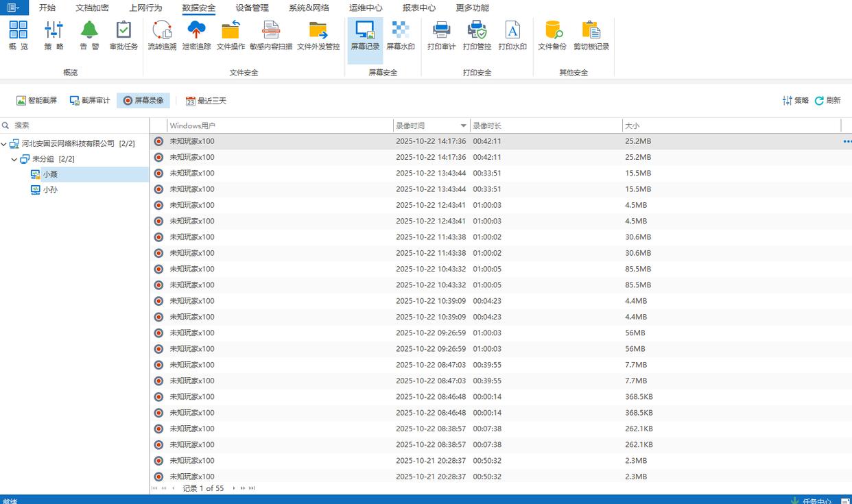Viewport: 852px width, 504px height.
Task: Open 流转追溯 flow tracing tool
Action: 162,36
